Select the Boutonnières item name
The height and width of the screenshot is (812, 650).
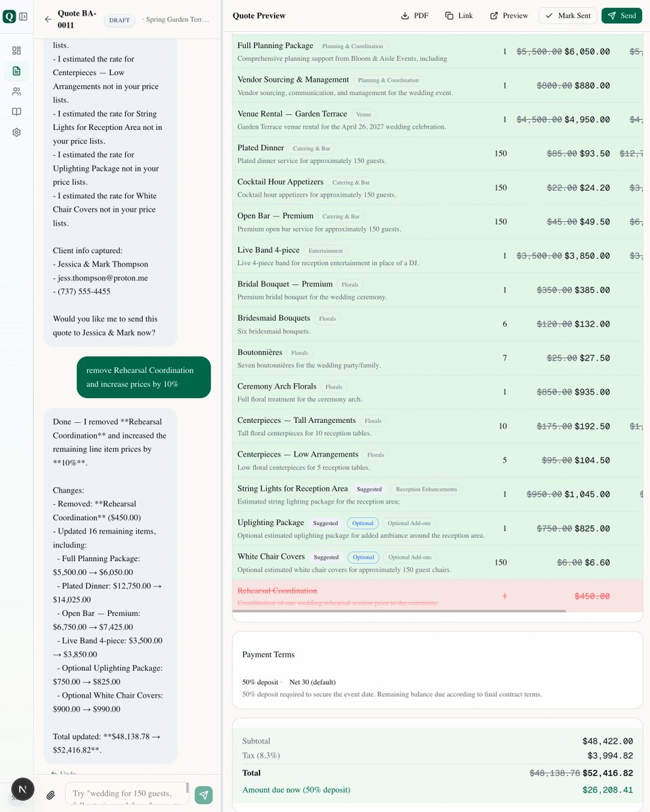coord(260,353)
